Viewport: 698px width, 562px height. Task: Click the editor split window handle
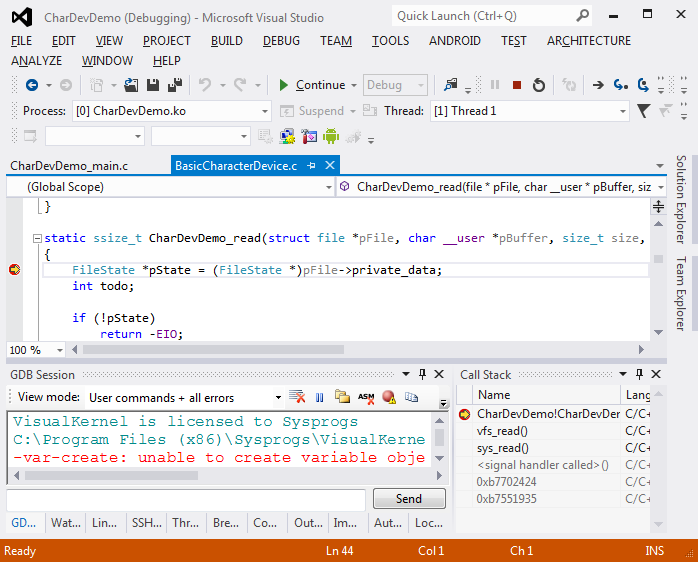tap(658, 207)
